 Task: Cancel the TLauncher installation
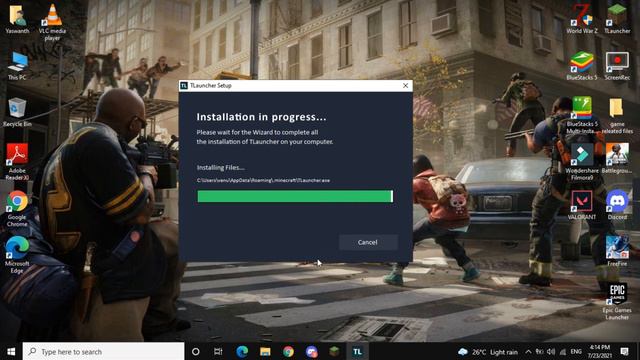[x=368, y=242]
